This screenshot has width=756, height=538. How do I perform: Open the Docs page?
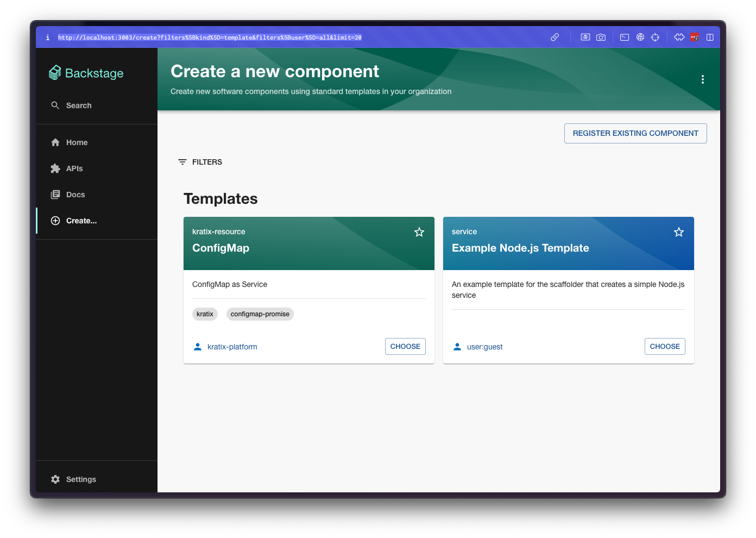point(97,195)
